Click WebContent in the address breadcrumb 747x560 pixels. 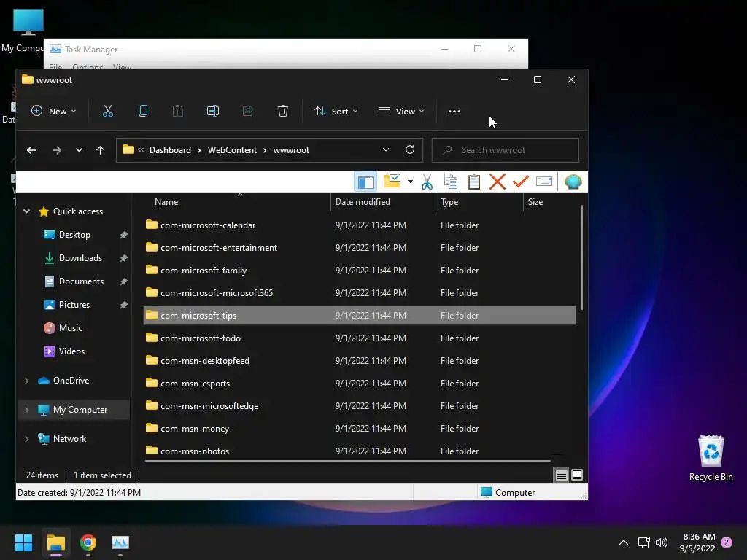point(232,150)
